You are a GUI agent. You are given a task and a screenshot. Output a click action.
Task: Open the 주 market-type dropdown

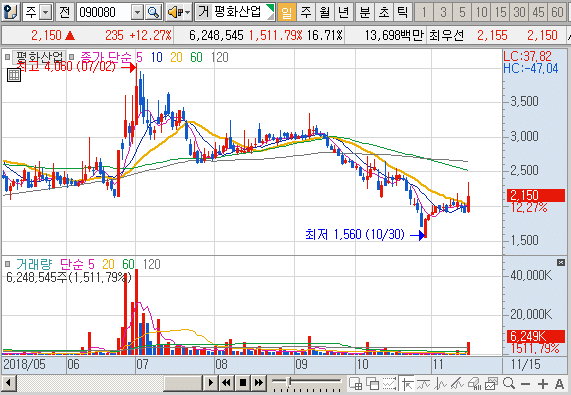click(46, 13)
